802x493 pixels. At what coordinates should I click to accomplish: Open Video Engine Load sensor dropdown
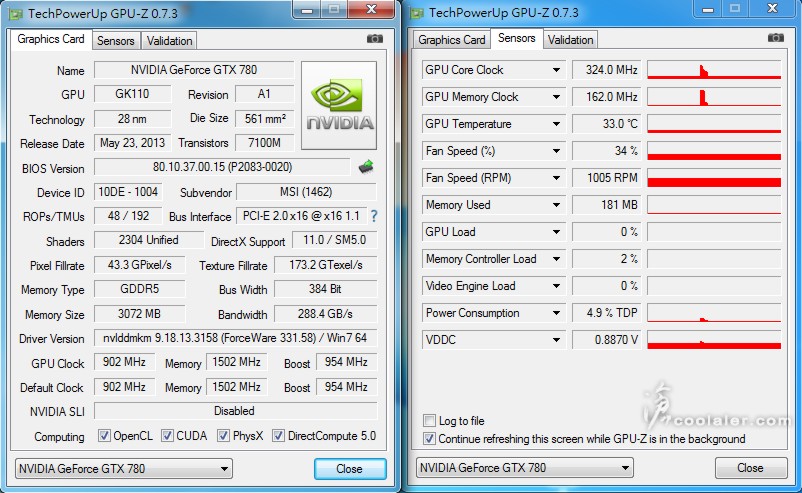556,286
